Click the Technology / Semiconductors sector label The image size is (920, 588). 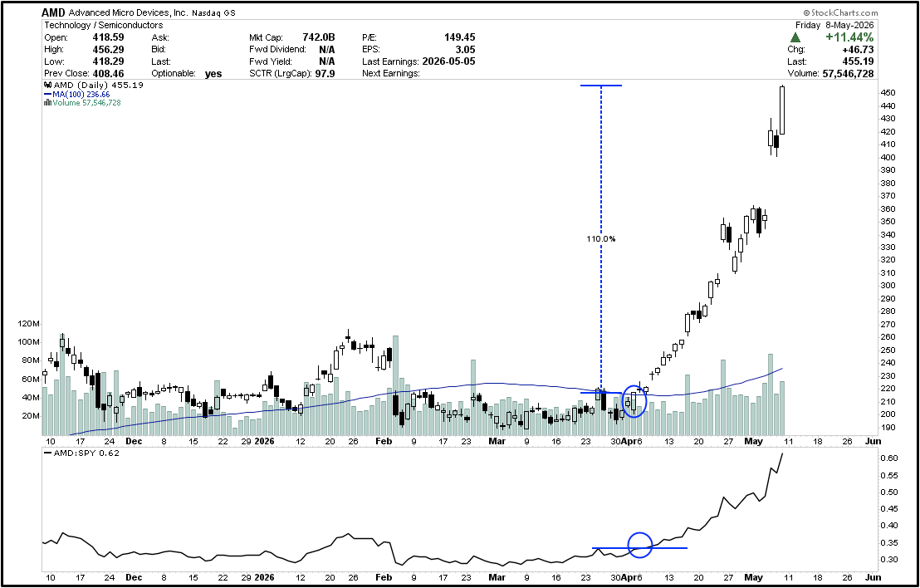(104, 25)
